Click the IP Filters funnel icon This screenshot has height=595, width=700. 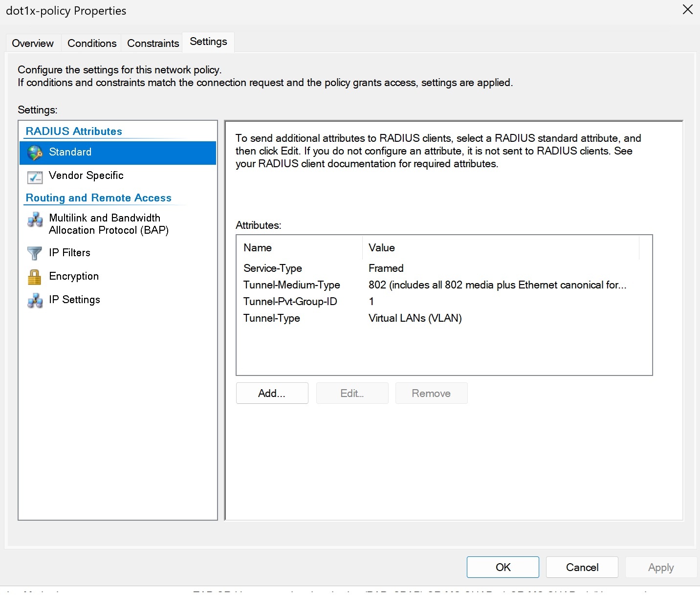(x=35, y=253)
